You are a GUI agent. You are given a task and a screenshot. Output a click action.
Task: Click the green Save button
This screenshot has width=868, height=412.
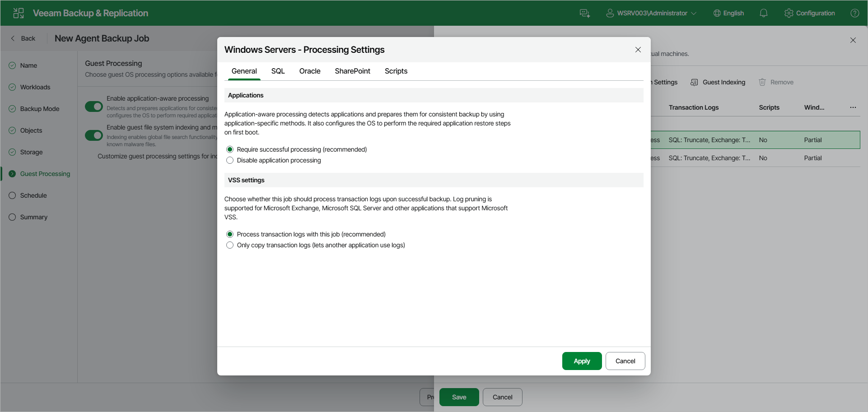(459, 397)
